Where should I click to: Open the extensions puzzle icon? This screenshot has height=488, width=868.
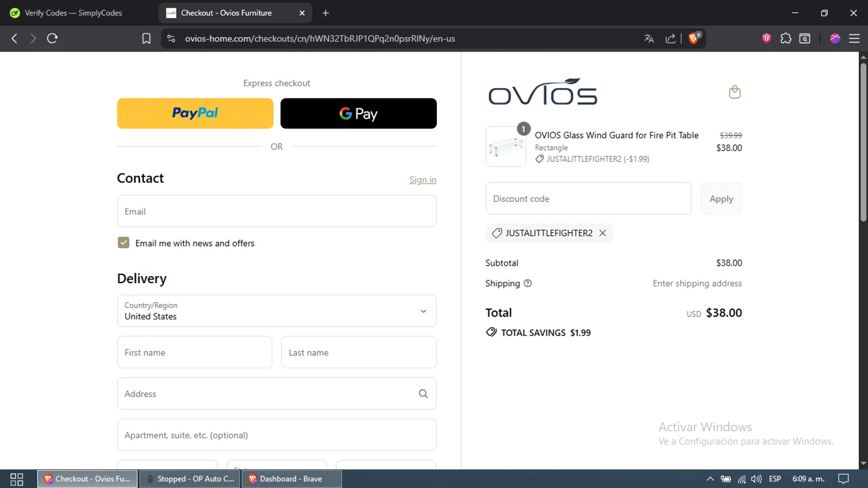coord(785,38)
